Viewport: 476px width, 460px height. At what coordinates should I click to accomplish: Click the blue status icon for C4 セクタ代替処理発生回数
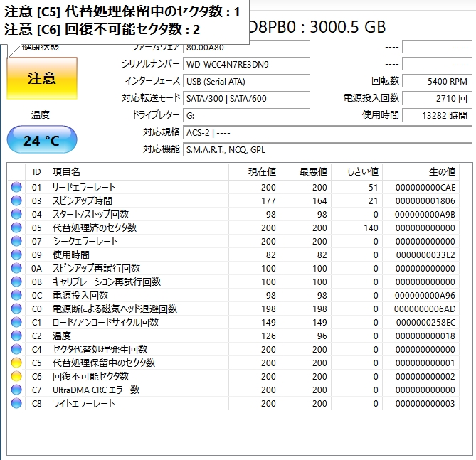point(16,349)
